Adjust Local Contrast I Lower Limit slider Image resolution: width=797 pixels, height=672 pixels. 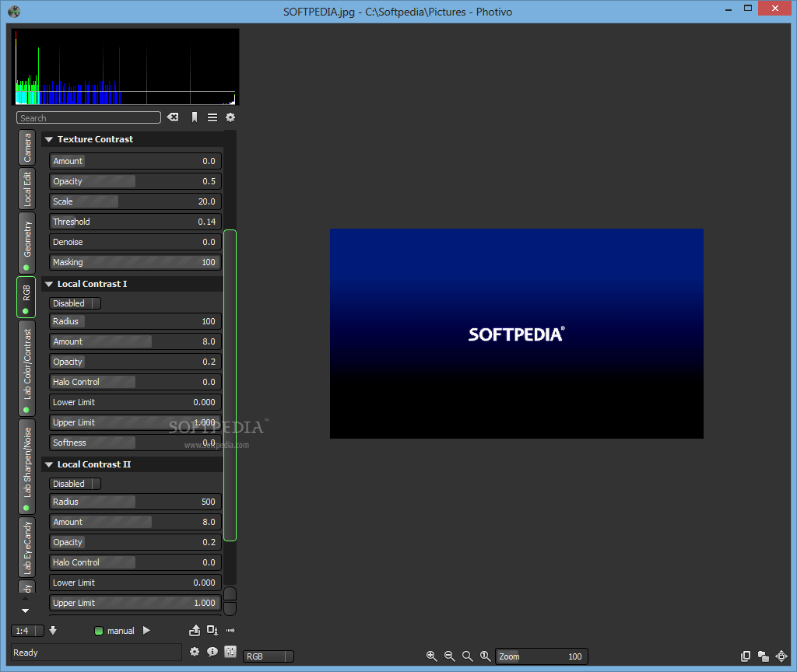[135, 402]
